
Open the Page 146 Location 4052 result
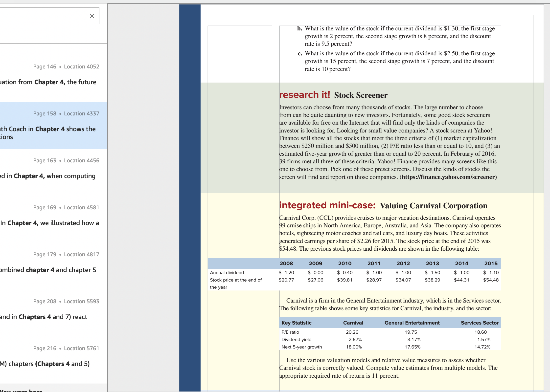[54, 79]
